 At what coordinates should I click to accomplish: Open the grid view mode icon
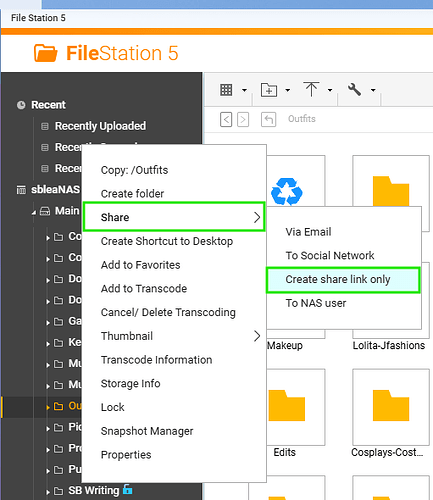click(226, 90)
